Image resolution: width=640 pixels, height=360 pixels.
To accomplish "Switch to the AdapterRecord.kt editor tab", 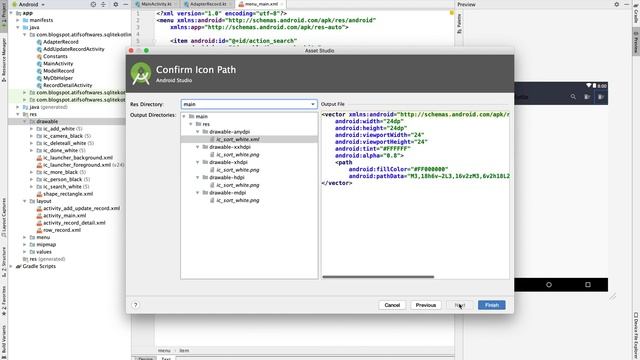I will tap(207, 4).
